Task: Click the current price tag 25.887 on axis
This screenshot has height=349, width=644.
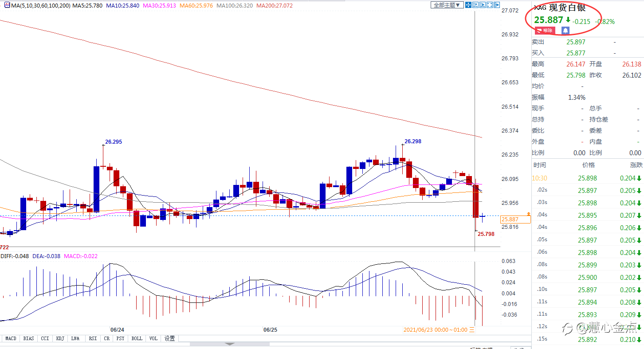Action: [515, 220]
